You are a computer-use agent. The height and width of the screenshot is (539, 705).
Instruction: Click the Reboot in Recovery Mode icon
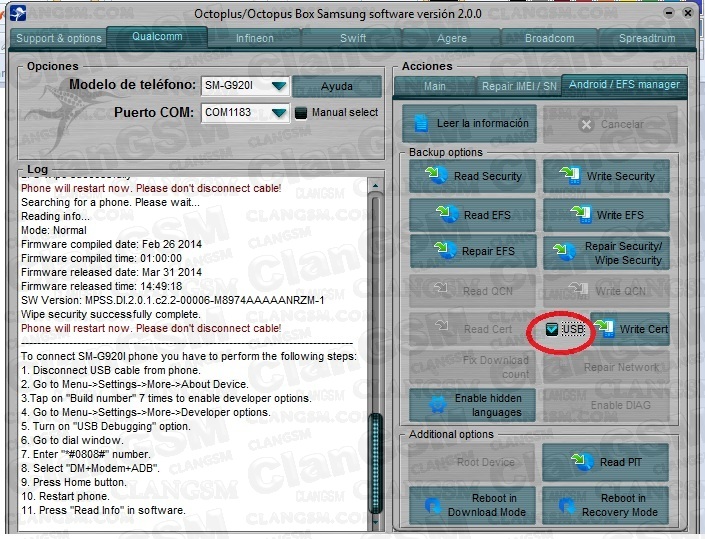(567, 505)
